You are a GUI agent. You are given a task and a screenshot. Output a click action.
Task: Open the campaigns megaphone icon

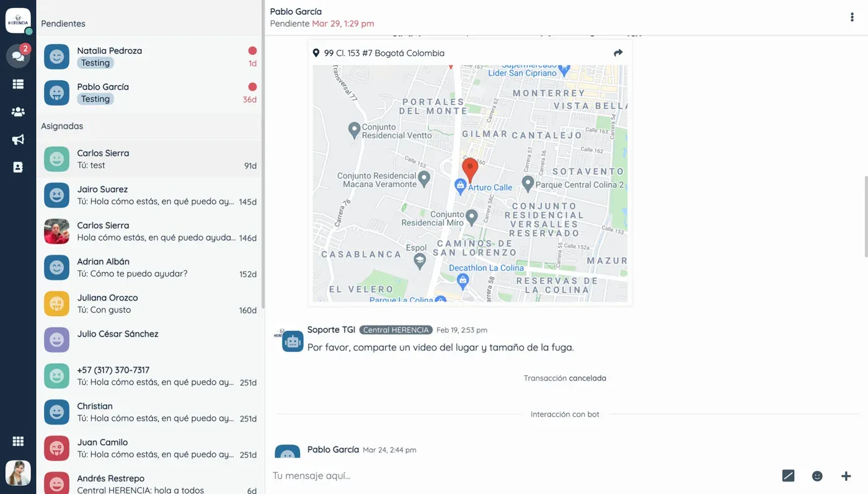click(18, 139)
